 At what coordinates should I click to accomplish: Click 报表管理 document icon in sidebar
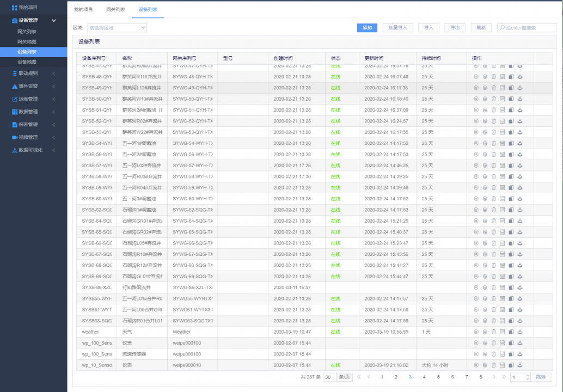point(14,125)
